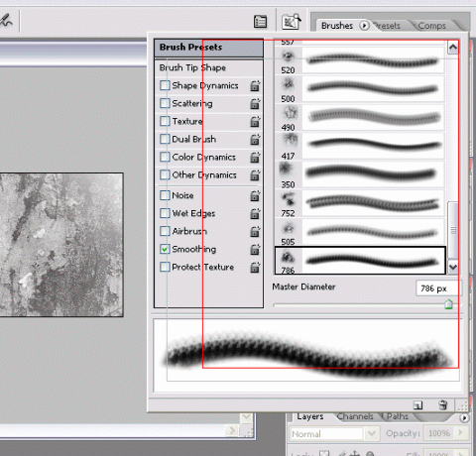The width and height of the screenshot is (476, 456).
Task: Open the Layers palette menu arrow
Action: [464, 418]
